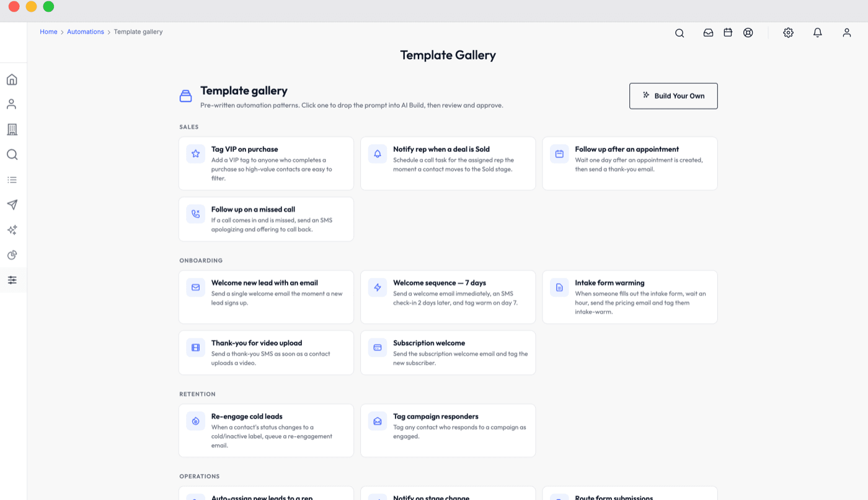The image size is (868, 500).
Task: Open the calendar icon in top bar
Action: 728,32
